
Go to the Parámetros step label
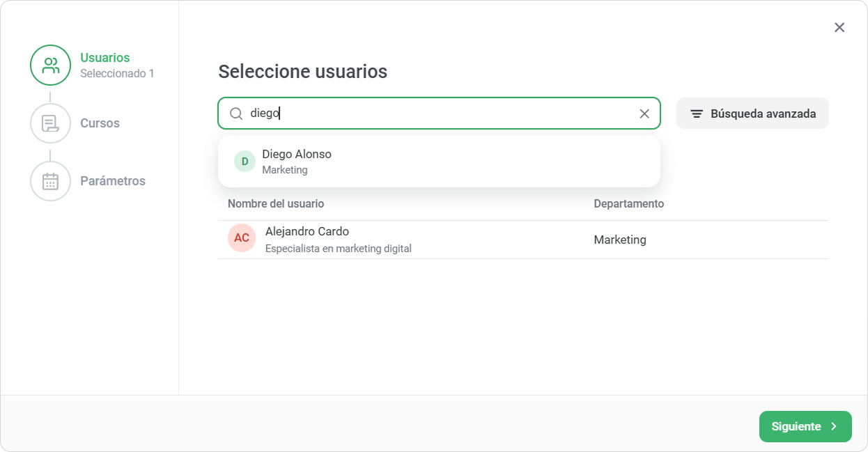point(113,181)
